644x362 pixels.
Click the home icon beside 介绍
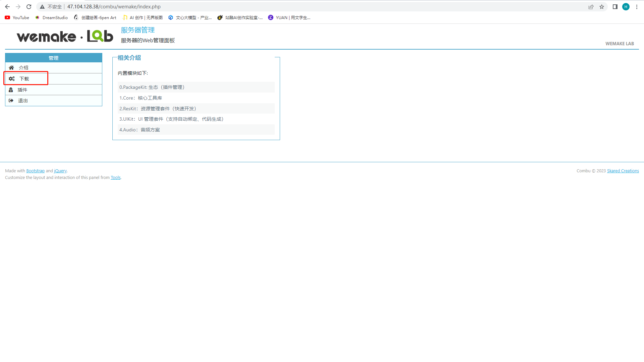click(x=11, y=68)
